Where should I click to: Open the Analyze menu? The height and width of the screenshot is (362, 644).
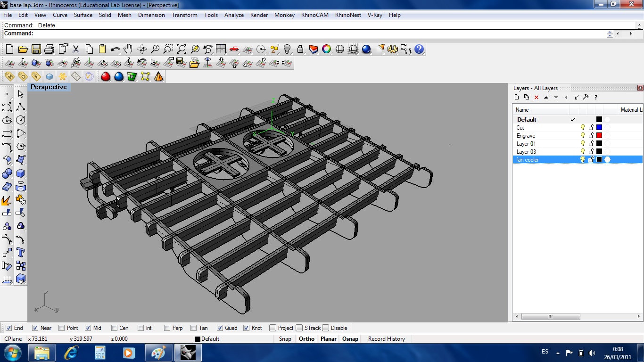(234, 15)
